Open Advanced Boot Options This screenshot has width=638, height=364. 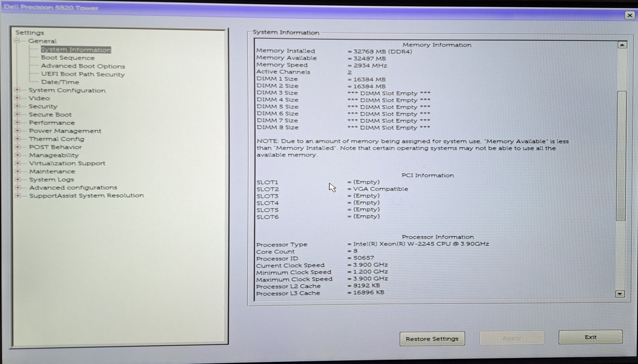tap(83, 66)
